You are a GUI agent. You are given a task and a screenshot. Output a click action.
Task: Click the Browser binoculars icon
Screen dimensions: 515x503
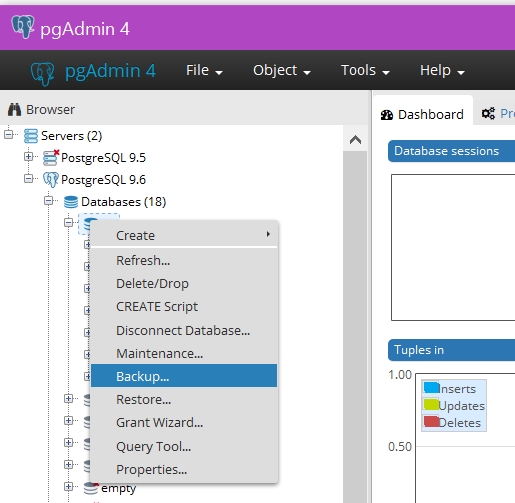pyautogui.click(x=14, y=109)
